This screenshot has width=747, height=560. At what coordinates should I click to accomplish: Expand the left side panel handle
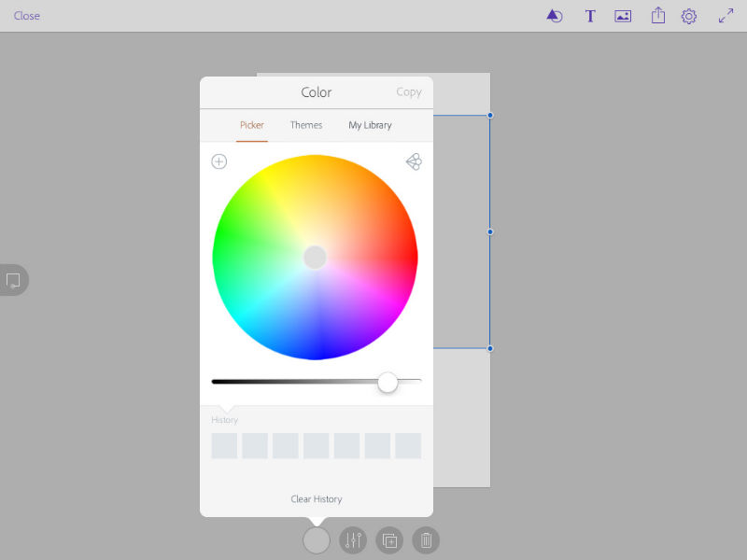click(13, 280)
